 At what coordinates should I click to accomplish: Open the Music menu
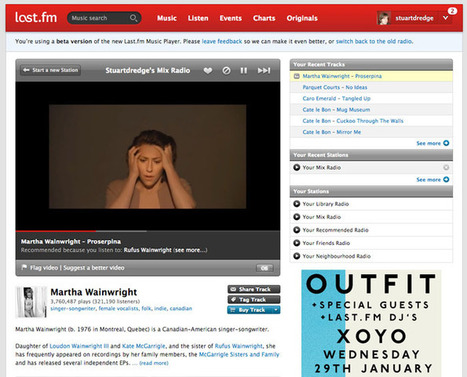(167, 18)
